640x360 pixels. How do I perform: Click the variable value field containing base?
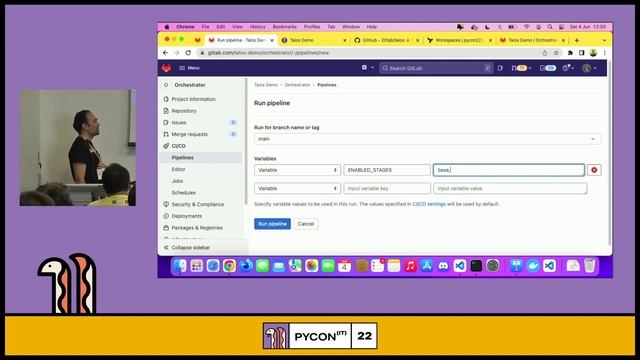(x=509, y=170)
